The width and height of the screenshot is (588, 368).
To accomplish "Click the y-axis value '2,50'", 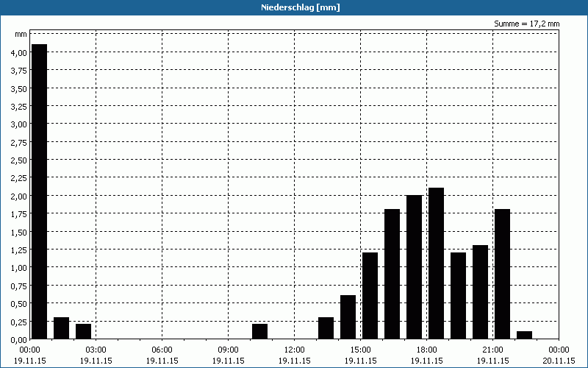I will point(19,160).
